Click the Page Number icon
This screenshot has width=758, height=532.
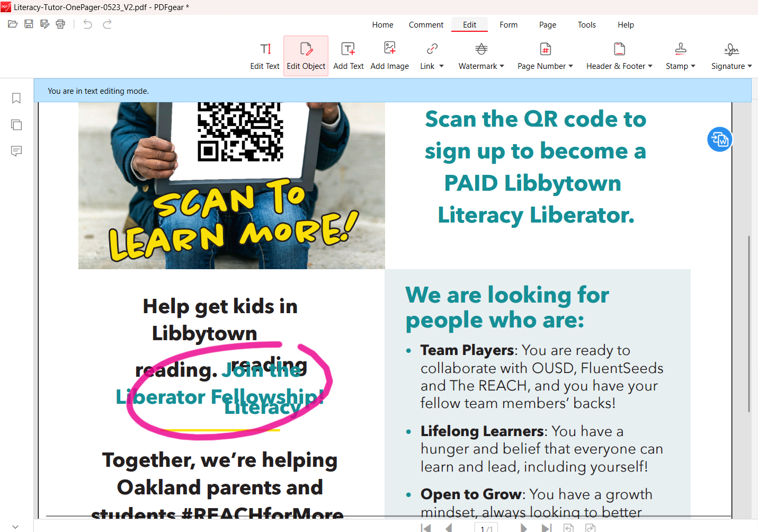pyautogui.click(x=545, y=49)
